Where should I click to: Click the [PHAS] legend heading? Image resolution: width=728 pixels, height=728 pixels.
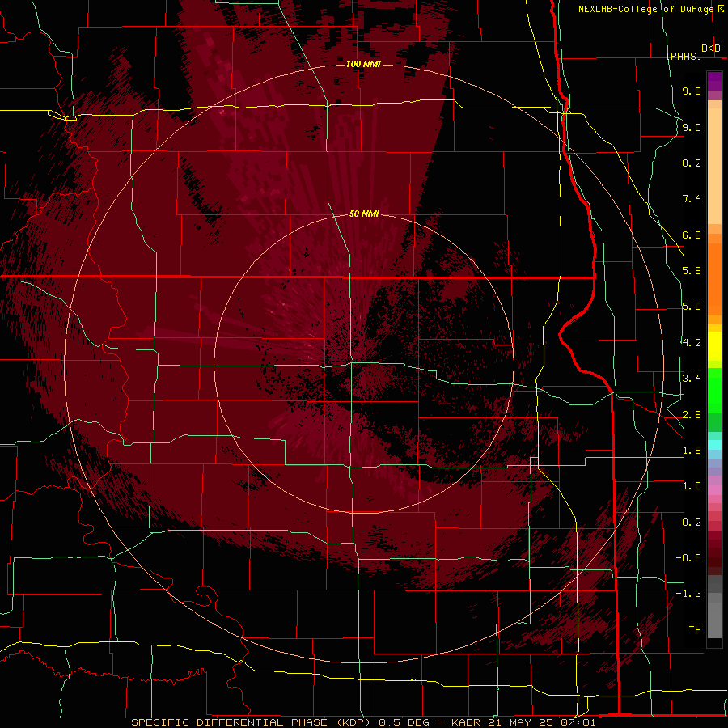684,56
